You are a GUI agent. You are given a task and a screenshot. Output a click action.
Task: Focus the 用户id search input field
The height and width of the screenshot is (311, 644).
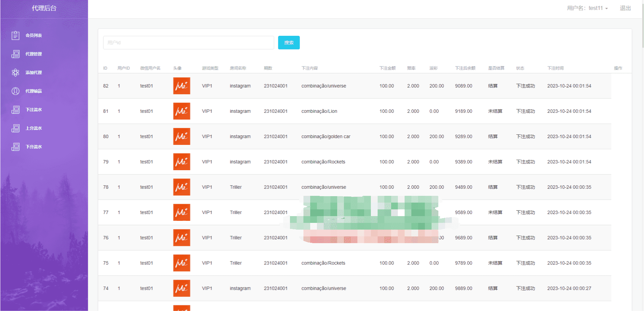[188, 43]
